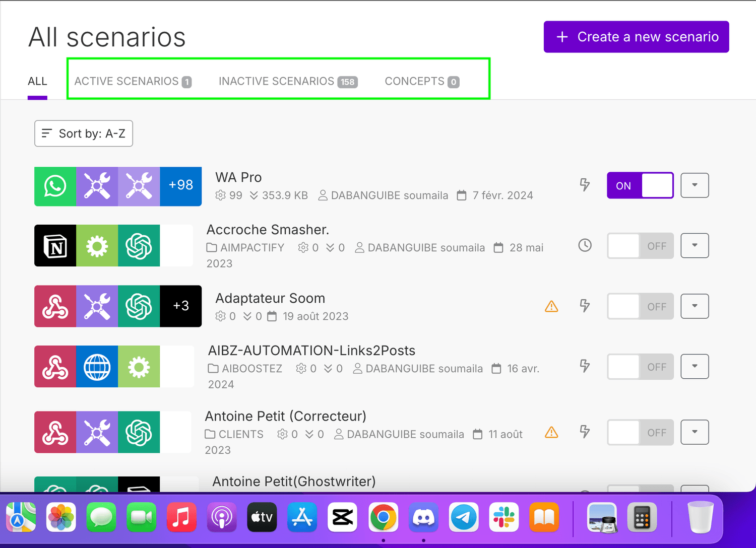Click the OpenAI icon in Antoine Petit (Correcteur)
Viewport: 756px width, 548px height.
(x=139, y=432)
